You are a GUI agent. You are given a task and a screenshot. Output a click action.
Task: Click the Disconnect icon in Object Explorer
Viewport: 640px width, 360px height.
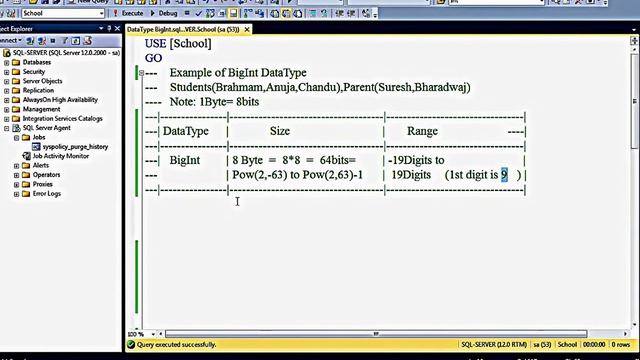(41, 41)
